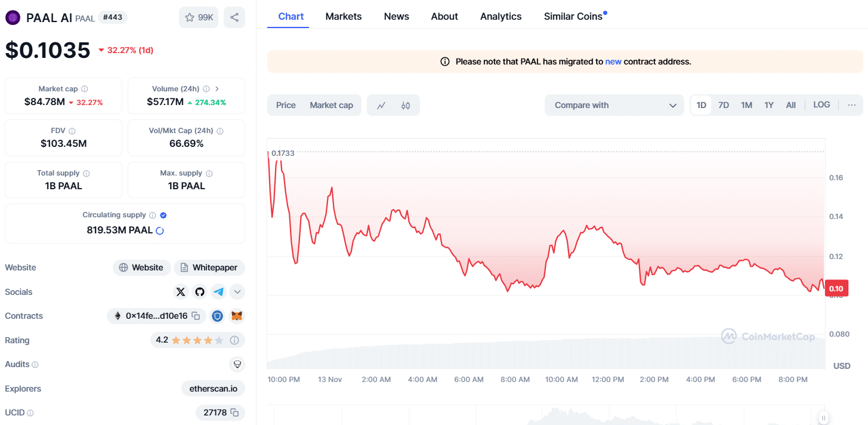Open chart more options ellipsis
868x425 pixels.
pos(851,105)
